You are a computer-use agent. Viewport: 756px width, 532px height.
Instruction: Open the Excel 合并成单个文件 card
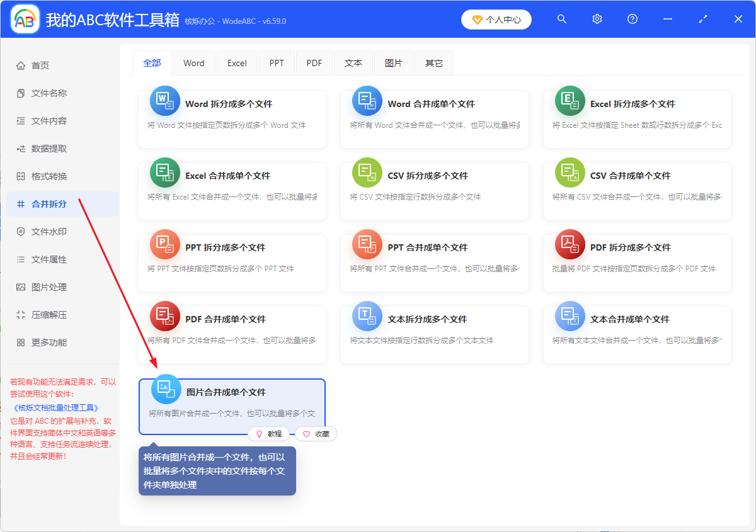coord(232,190)
